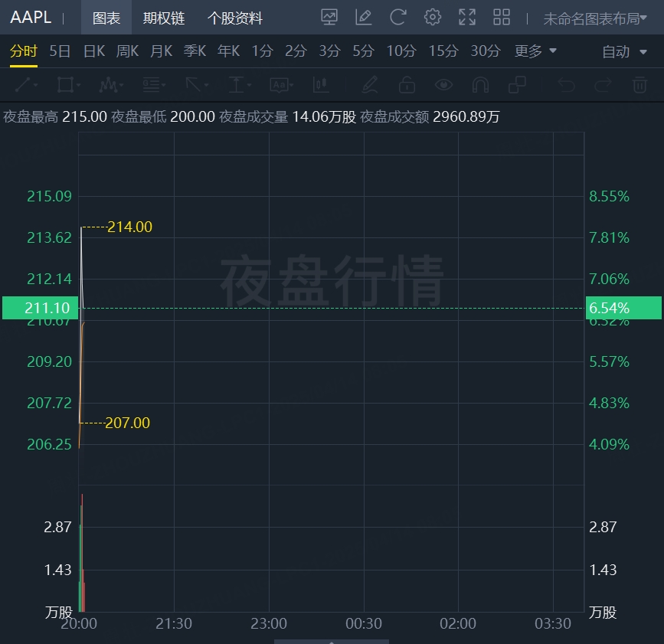Open the 自动 scale dropdown

pos(624,51)
